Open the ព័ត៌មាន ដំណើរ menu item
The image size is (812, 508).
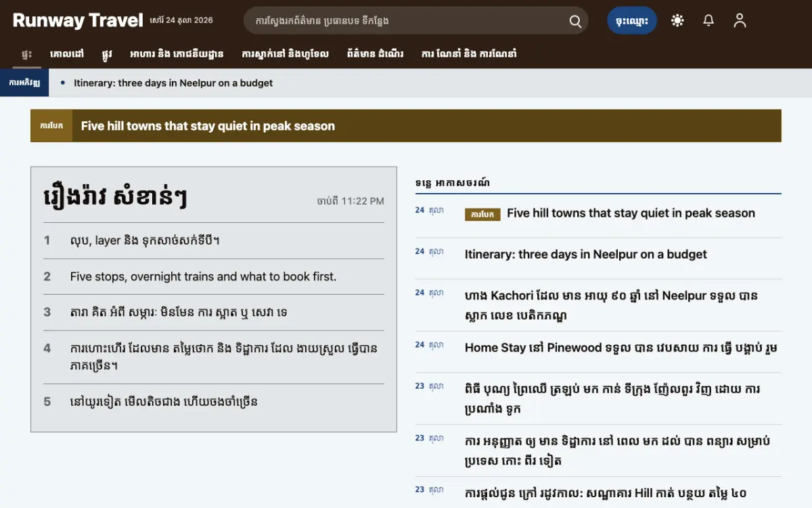[375, 54]
